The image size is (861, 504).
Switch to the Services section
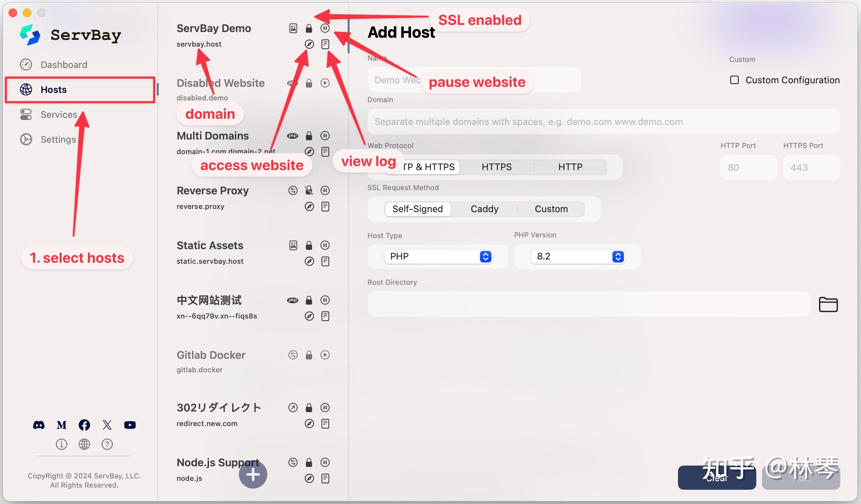58,114
